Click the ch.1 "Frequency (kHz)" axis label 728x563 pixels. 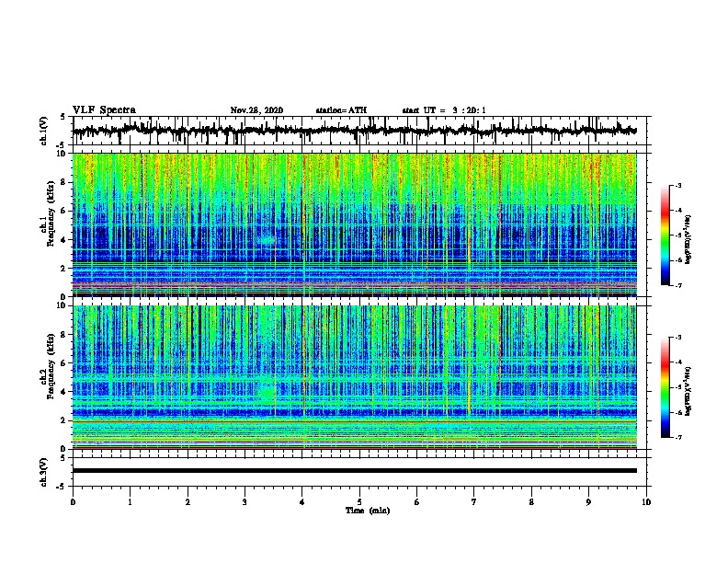point(51,213)
